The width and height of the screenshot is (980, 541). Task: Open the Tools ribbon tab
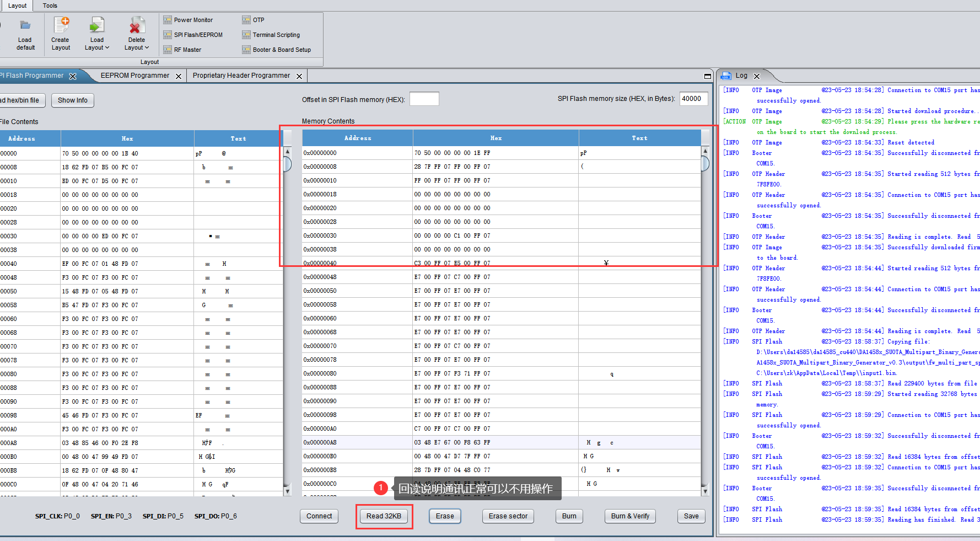[50, 6]
